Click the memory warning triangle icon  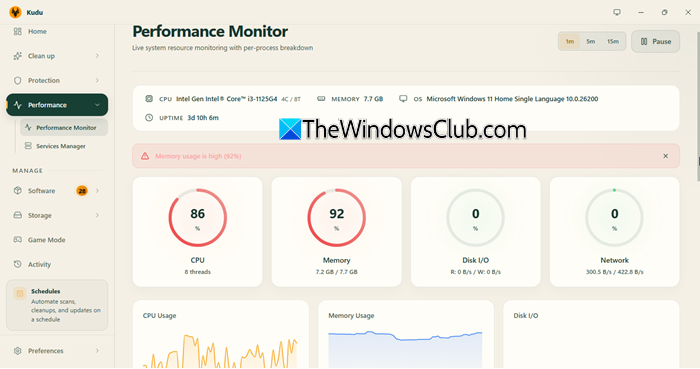pos(145,156)
